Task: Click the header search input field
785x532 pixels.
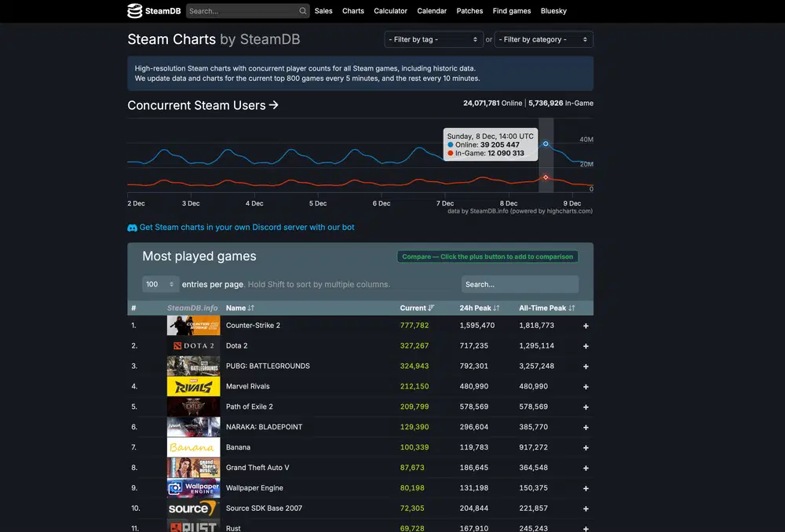Action: tap(243, 11)
